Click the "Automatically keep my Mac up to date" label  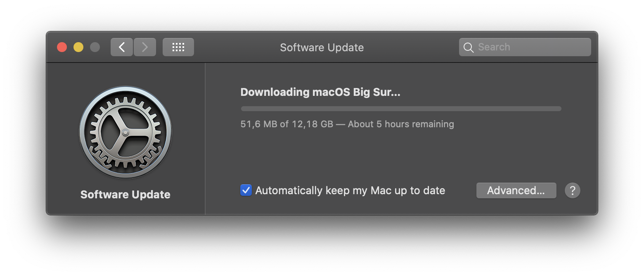point(350,190)
